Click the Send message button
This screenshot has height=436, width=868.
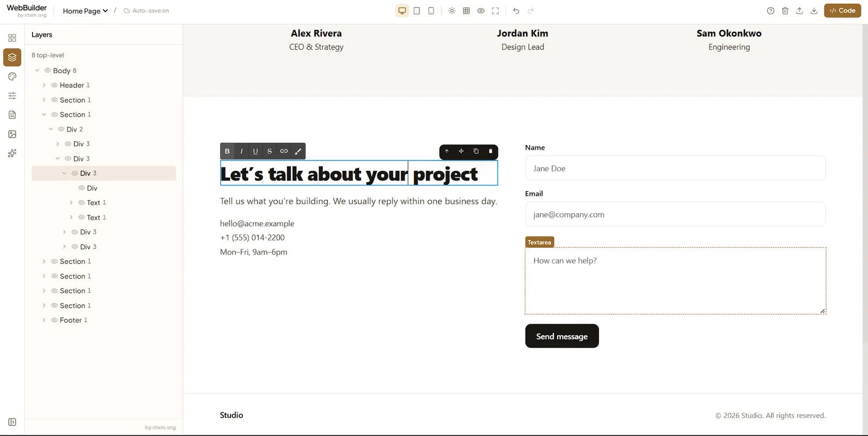pyautogui.click(x=562, y=336)
